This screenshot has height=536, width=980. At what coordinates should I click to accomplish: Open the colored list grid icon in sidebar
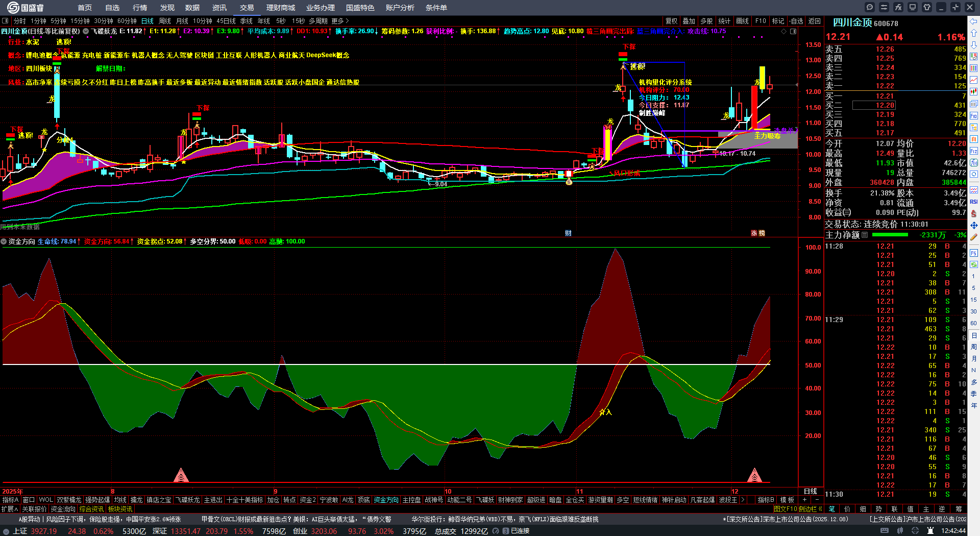[974, 68]
